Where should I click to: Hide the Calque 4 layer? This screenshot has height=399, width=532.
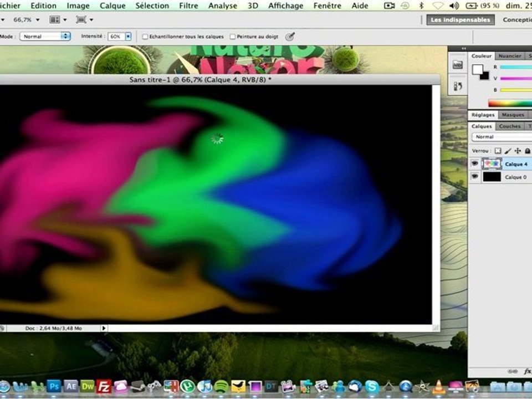475,164
